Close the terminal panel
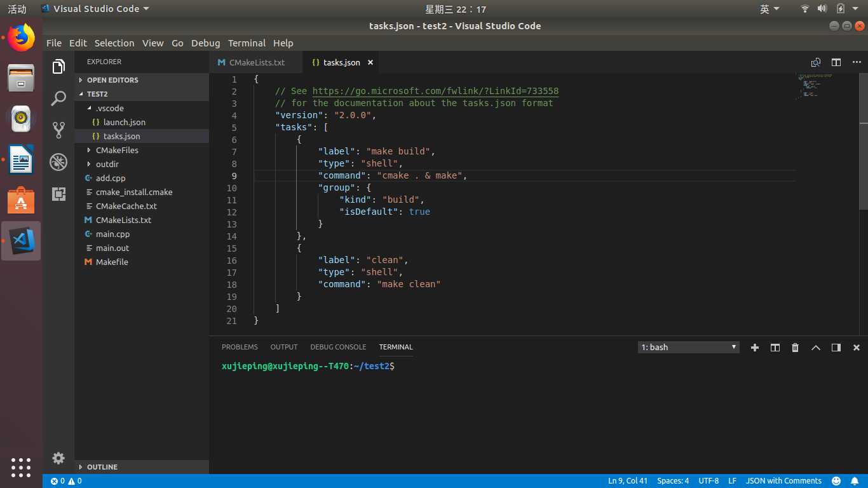868x488 pixels. click(857, 348)
